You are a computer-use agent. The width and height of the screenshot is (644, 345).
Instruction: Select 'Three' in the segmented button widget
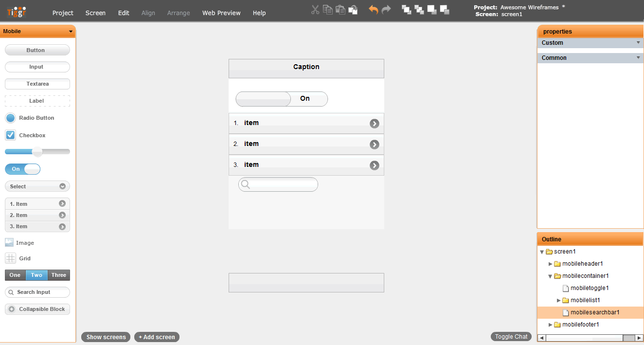pos(59,275)
